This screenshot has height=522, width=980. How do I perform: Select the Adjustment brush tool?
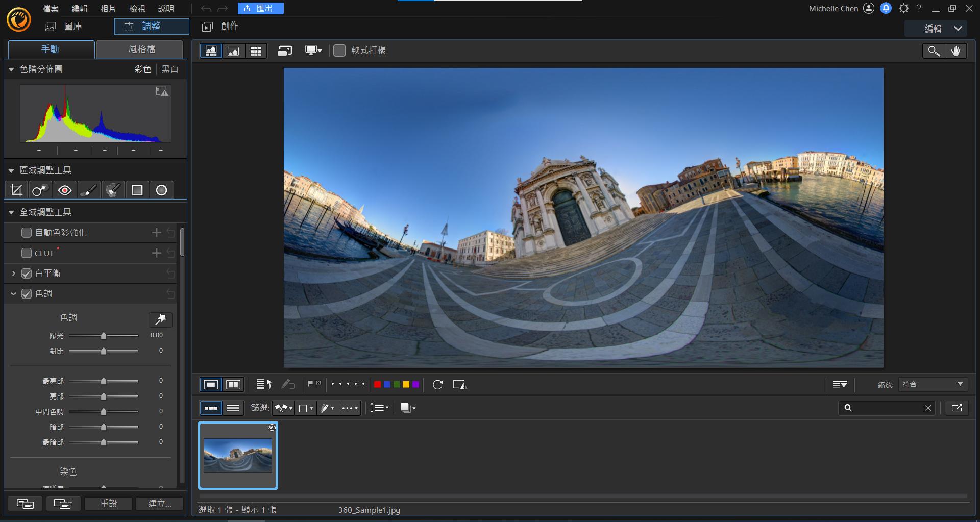point(89,190)
